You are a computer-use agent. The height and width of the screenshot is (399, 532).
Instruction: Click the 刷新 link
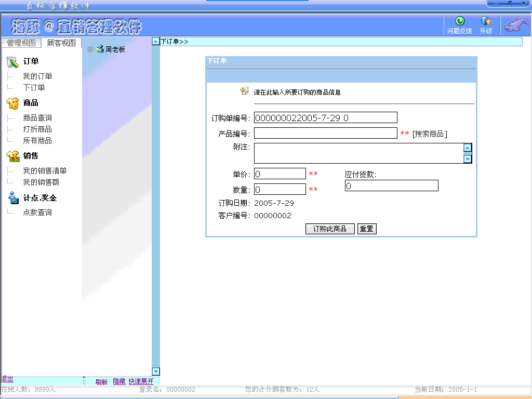101,382
